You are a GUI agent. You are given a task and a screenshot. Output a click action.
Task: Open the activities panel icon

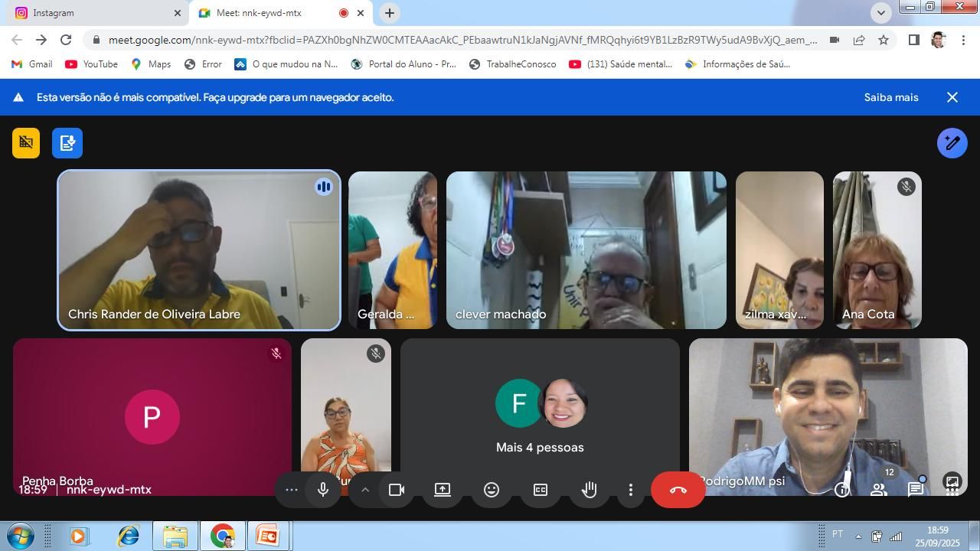[x=952, y=483]
